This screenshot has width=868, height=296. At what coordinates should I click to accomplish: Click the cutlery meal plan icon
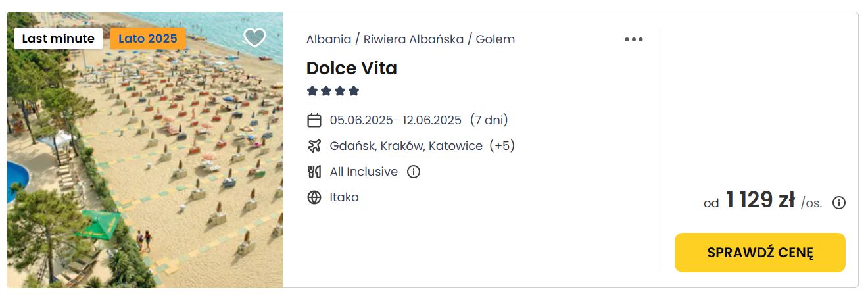pos(314,172)
